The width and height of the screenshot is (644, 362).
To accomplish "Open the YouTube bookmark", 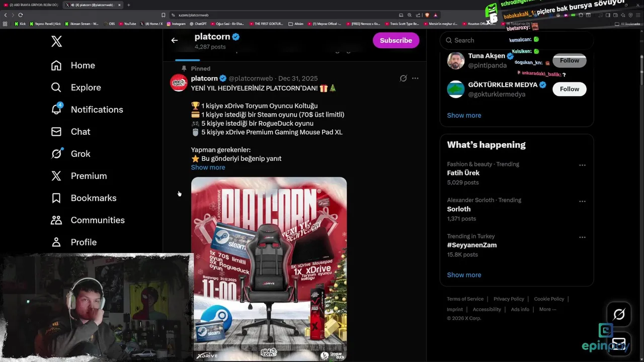I will point(127,24).
